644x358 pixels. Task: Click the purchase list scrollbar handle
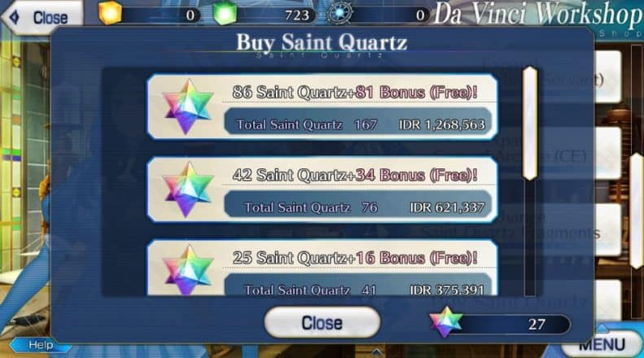pyautogui.click(x=530, y=123)
